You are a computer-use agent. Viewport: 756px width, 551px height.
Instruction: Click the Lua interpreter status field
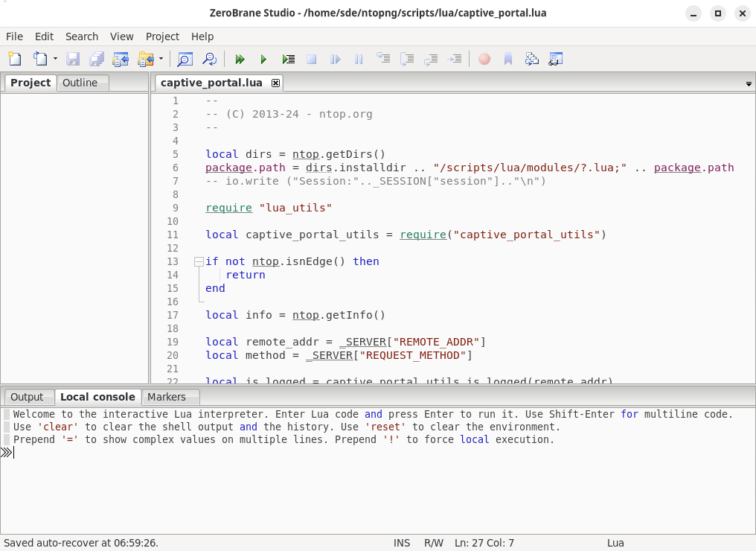(x=615, y=543)
